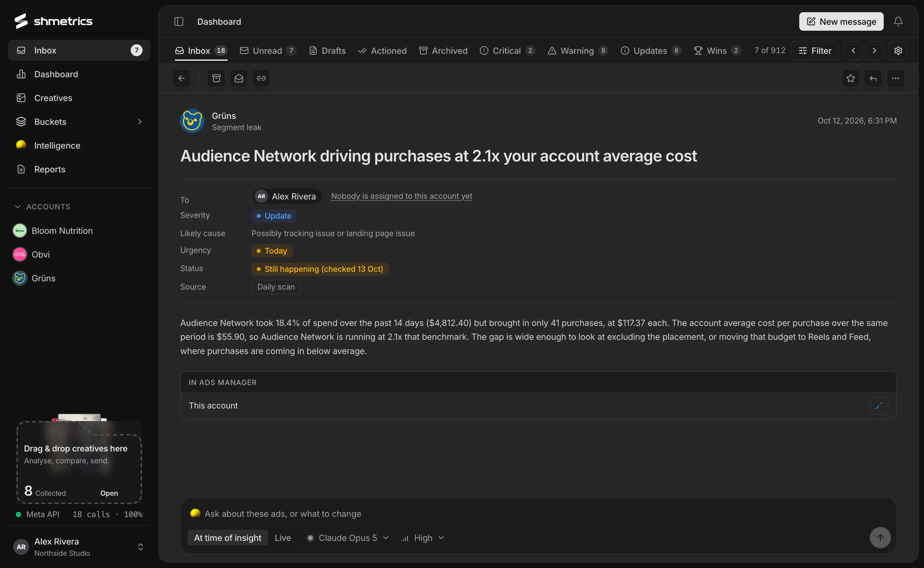Open the Claude Opus 5 model dropdown
Viewport: 924px width, 568px height.
pyautogui.click(x=347, y=538)
